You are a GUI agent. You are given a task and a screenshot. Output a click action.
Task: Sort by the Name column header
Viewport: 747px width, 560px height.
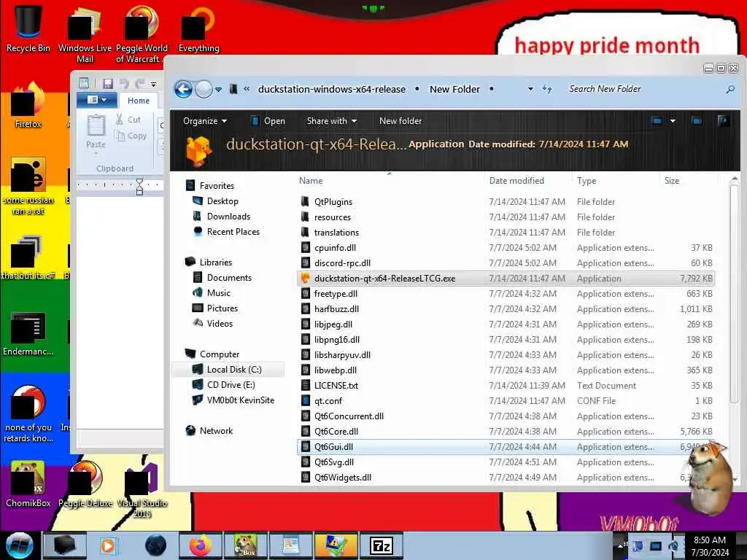(x=311, y=181)
